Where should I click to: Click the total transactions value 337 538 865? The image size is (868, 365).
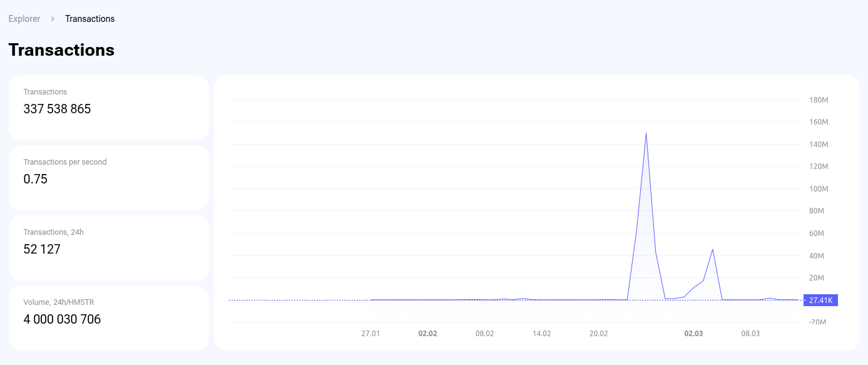(57, 109)
